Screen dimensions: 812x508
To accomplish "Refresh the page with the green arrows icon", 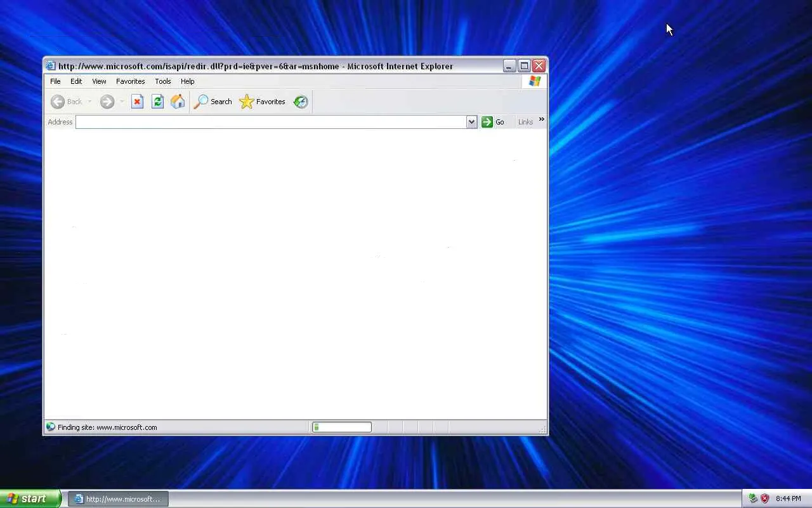I will coord(157,102).
